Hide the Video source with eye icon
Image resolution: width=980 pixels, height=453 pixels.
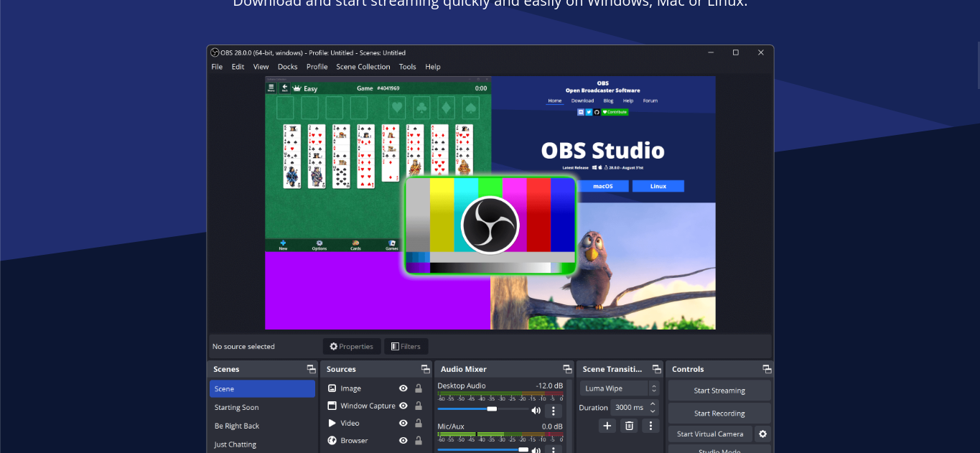coord(403,423)
